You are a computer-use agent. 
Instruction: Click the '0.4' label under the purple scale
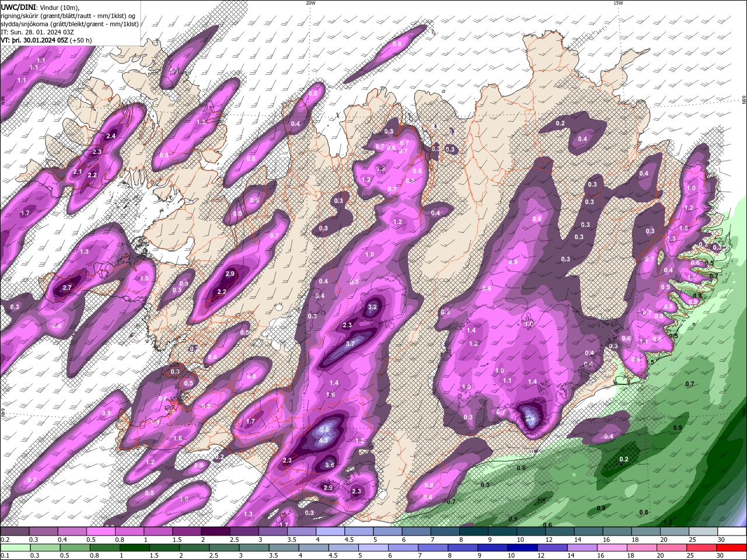coord(62,540)
